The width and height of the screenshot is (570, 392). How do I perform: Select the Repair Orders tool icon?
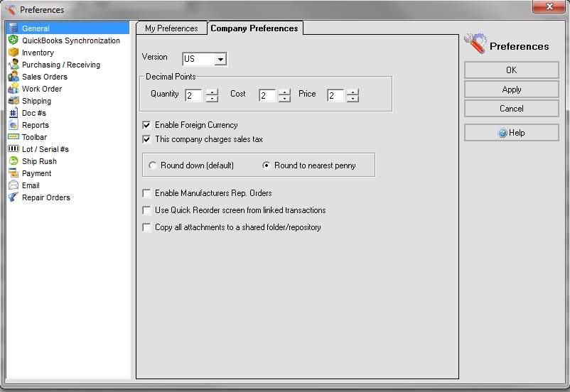pyautogui.click(x=13, y=197)
